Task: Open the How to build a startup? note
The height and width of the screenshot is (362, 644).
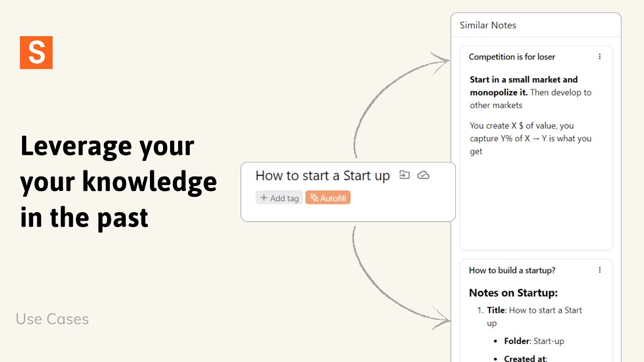Action: point(512,270)
